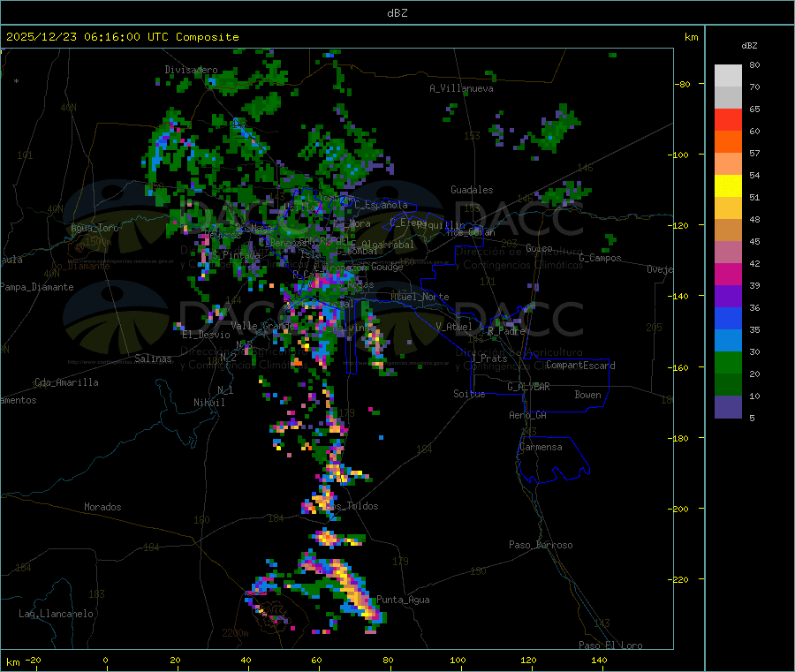
Task: Click the dark green 10-20 dBZ legend swatch
Action: click(728, 385)
